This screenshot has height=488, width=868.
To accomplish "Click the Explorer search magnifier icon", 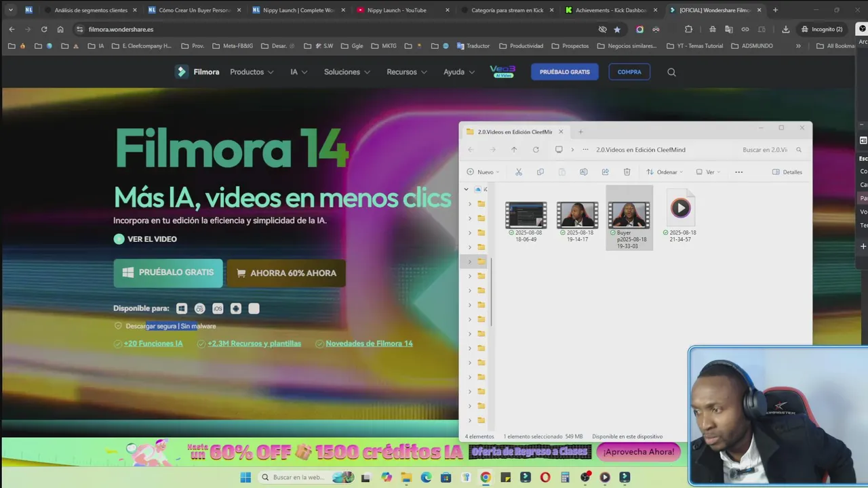I will tap(799, 150).
